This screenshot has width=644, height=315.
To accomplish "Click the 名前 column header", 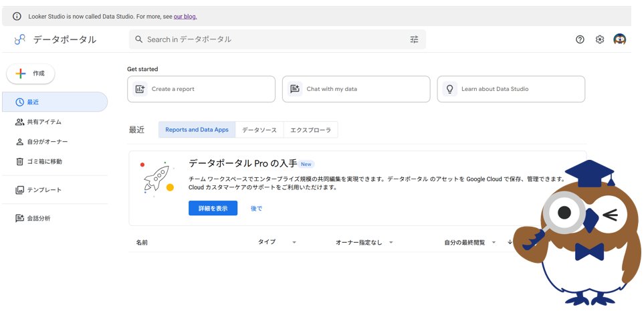I will 142,242.
